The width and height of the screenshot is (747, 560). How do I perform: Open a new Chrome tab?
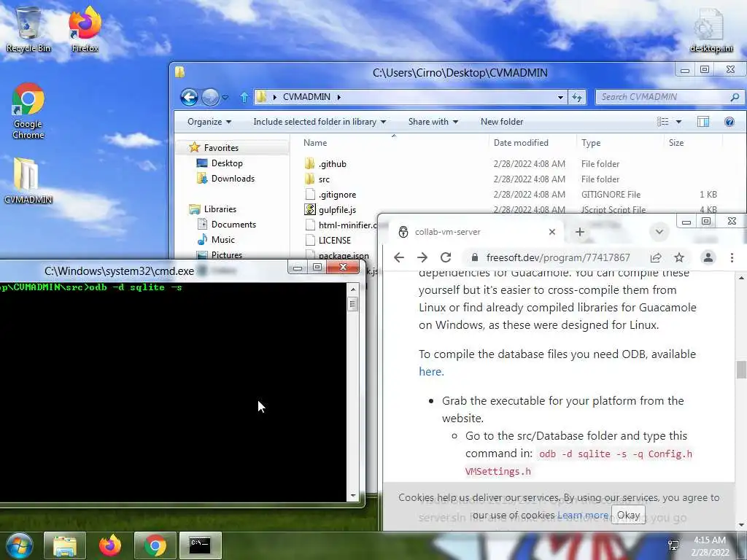click(579, 232)
